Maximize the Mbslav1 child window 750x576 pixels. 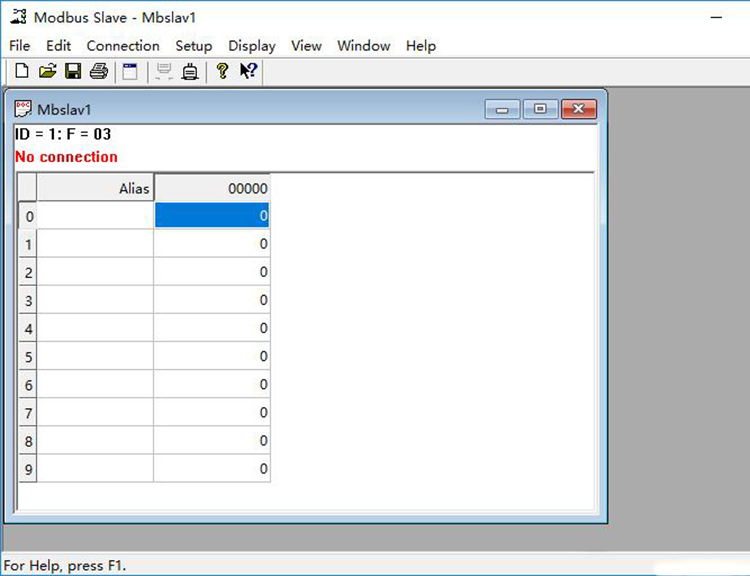pyautogui.click(x=540, y=109)
